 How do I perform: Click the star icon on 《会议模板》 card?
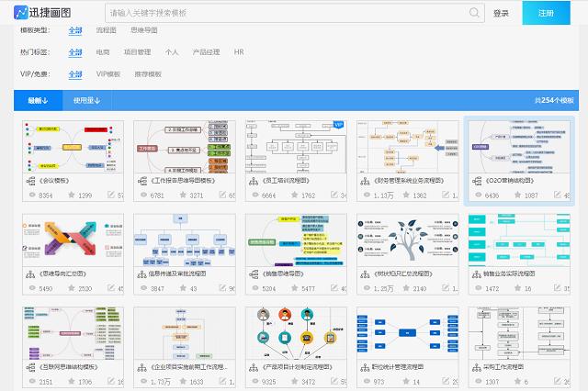[72, 195]
